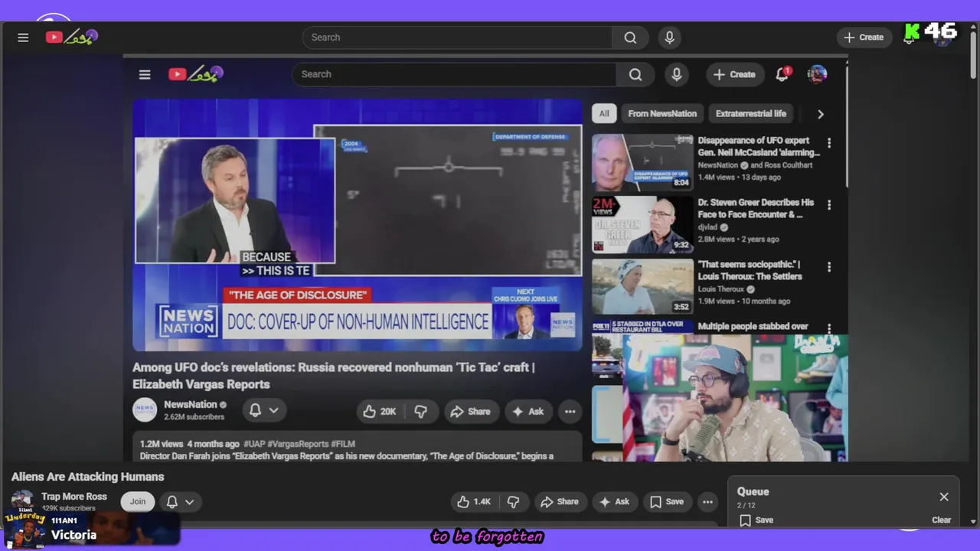The width and height of the screenshot is (980, 551).
Task: Open notifications bell with red badge
Action: pyautogui.click(x=782, y=74)
